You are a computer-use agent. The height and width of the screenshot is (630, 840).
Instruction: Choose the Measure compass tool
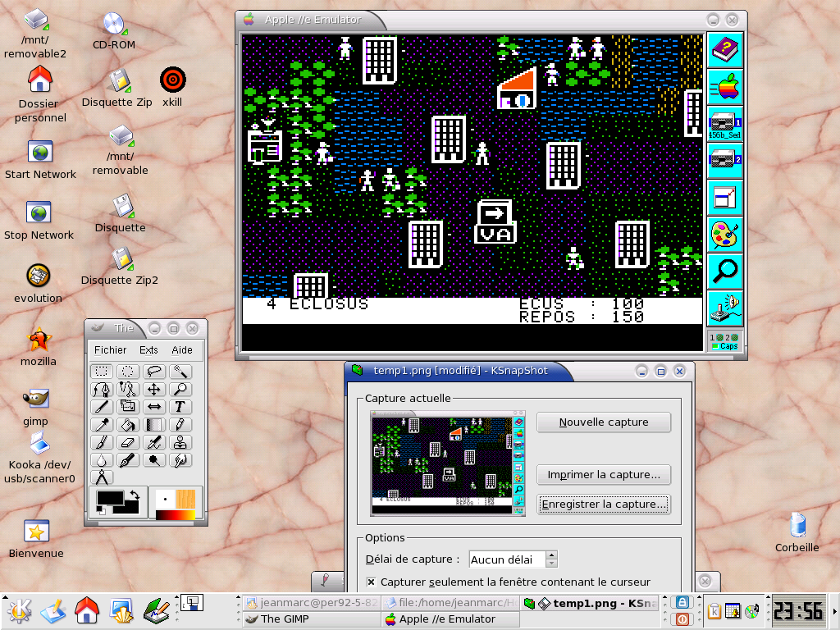coord(101,477)
